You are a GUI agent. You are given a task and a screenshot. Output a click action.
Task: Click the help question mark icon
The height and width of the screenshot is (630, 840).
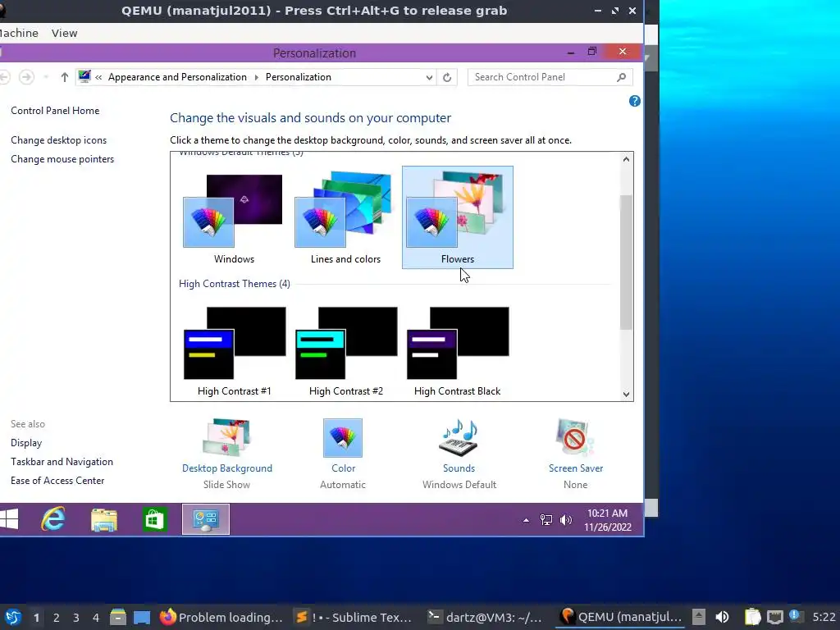pos(635,101)
